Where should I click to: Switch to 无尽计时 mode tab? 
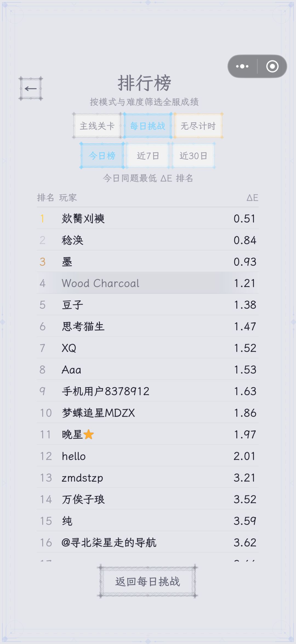(198, 126)
